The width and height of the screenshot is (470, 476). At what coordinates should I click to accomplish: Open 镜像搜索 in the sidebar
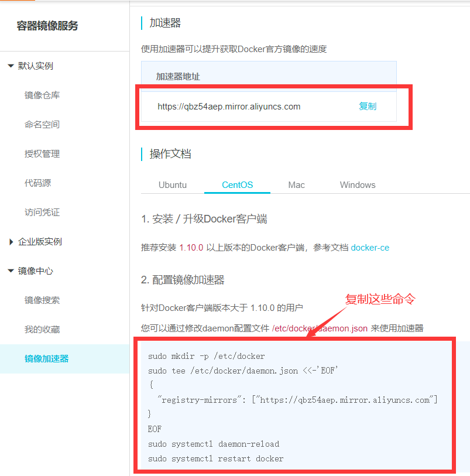point(42,300)
